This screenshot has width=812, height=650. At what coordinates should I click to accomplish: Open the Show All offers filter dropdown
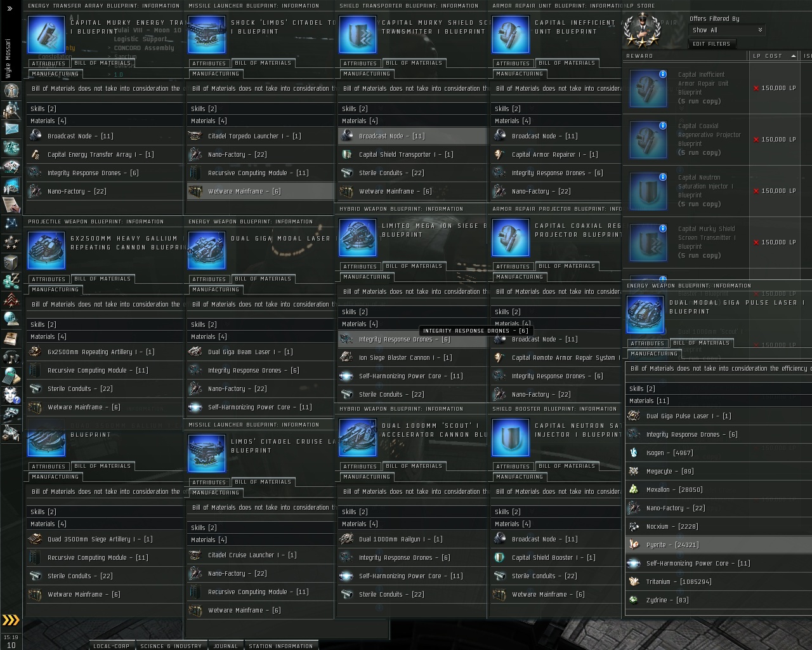[x=726, y=30]
